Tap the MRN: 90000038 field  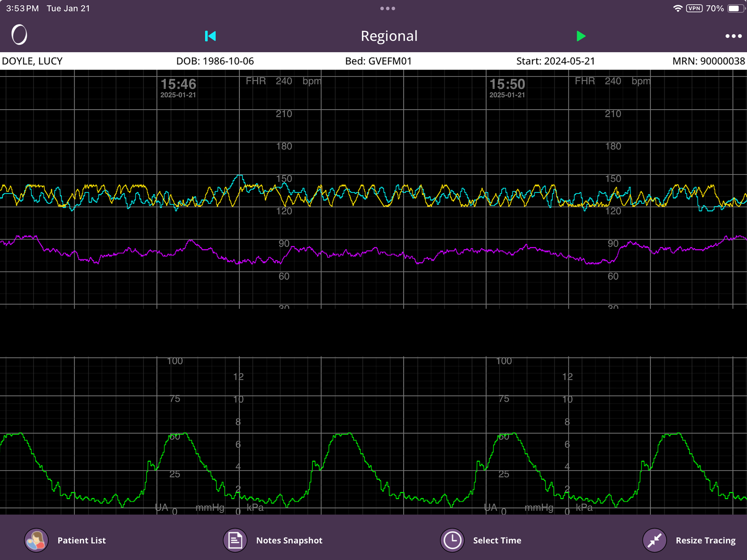tap(708, 61)
